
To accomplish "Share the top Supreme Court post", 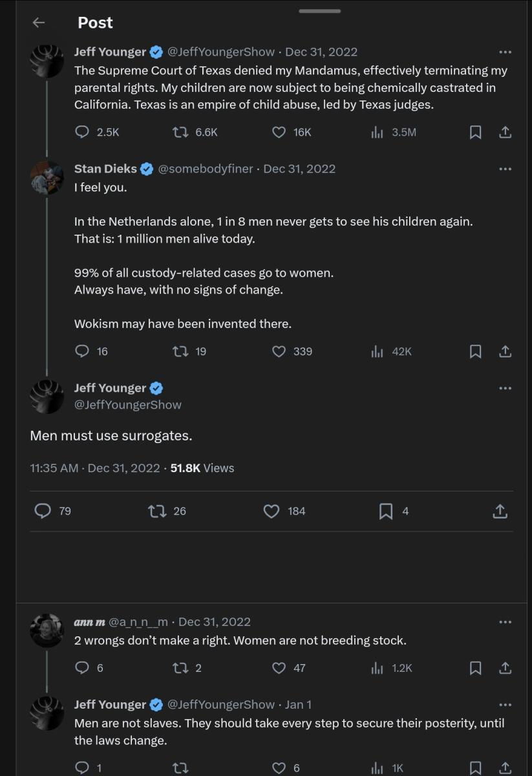I will coord(505,132).
